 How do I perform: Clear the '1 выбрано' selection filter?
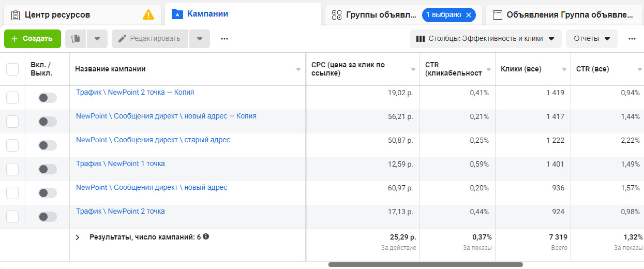pyautogui.click(x=468, y=15)
